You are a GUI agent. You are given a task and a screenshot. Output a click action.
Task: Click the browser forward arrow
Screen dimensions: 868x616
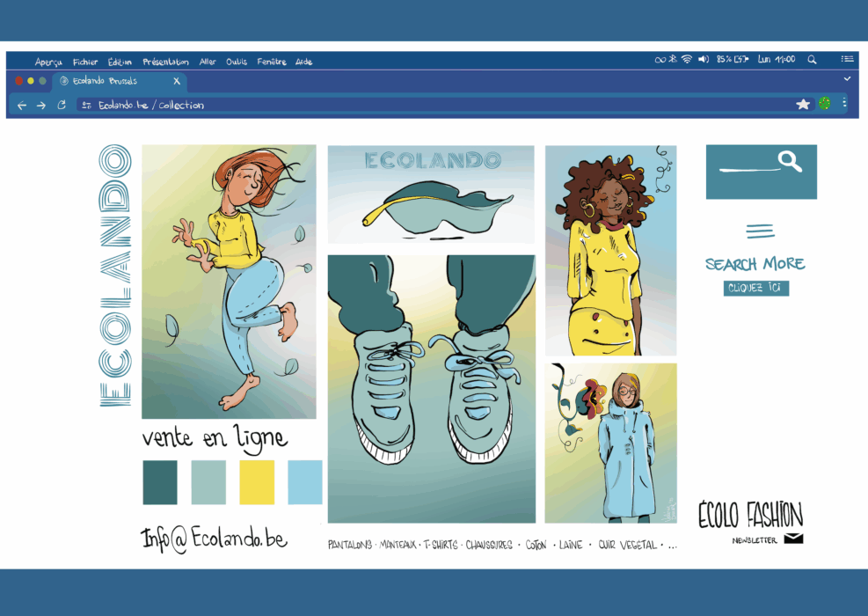click(41, 105)
